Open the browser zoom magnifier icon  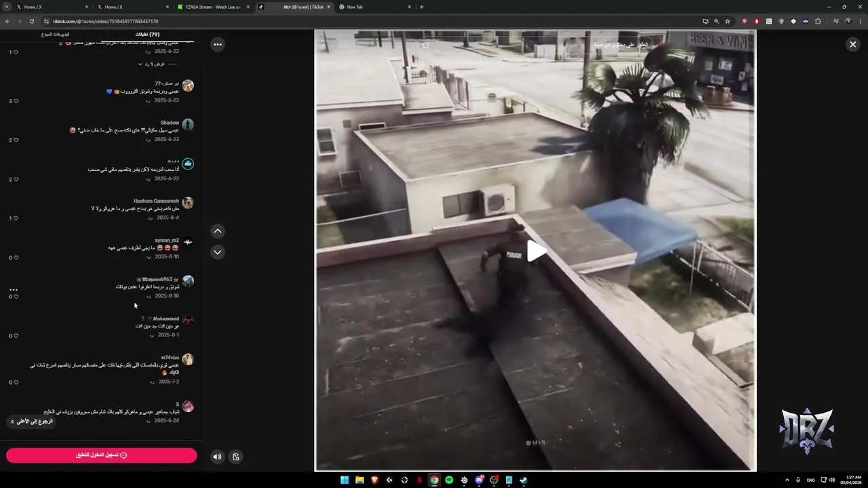pos(716,21)
